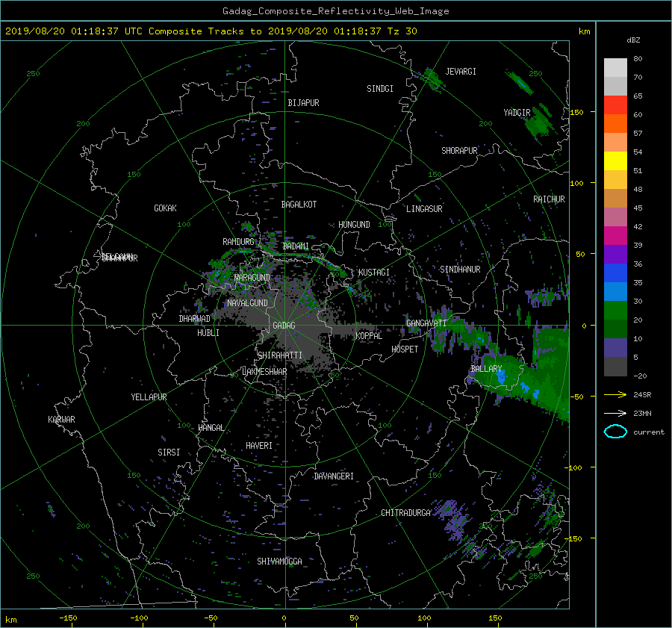Select the red 65 dBZ swatch

(615, 105)
